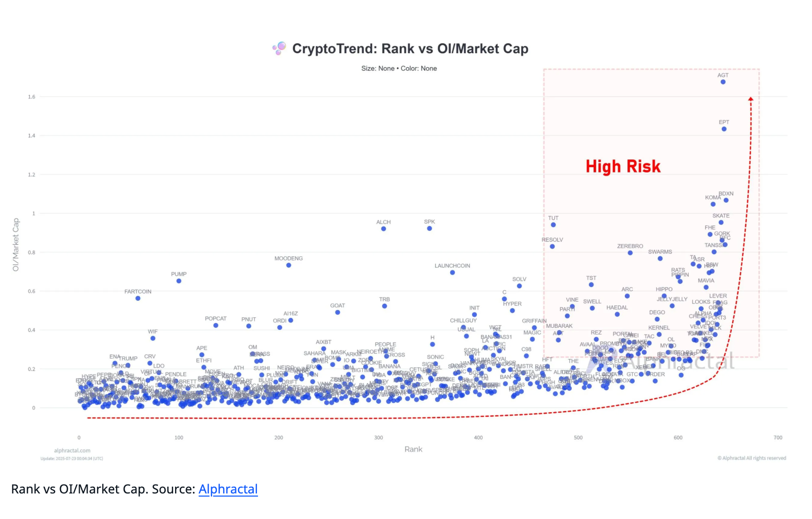Click the OI/Market Cap y-axis label

(x=16, y=244)
